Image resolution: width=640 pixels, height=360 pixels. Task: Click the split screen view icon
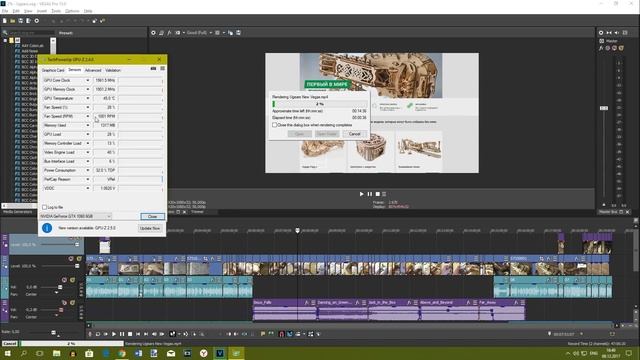(x=178, y=33)
